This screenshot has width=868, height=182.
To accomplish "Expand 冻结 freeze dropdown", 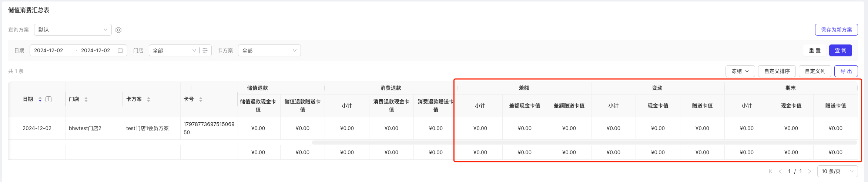I will point(740,71).
